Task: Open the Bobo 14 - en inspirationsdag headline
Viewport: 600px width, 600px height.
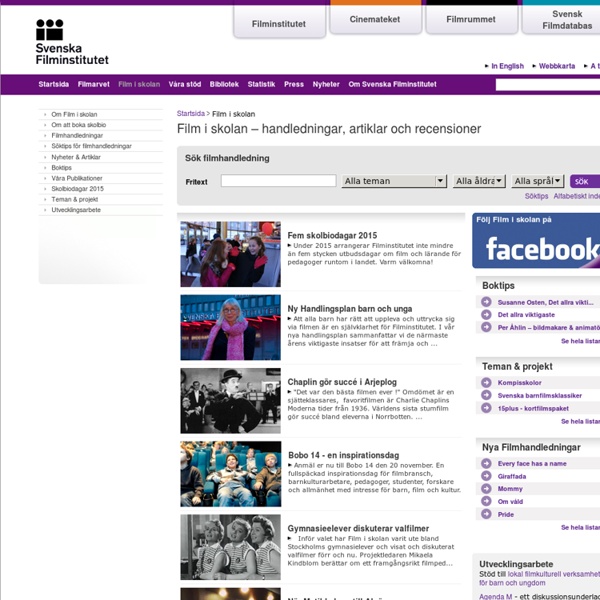Action: click(x=344, y=455)
